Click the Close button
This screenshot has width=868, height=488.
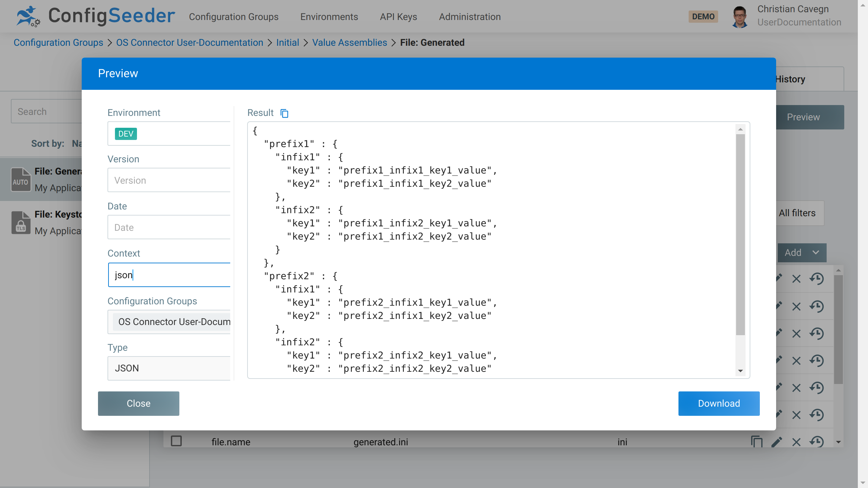(x=138, y=403)
